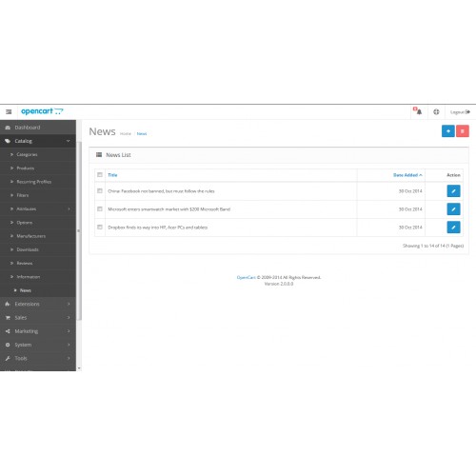Expand the Extensions menu
This screenshot has width=476, height=476.
[x=38, y=304]
